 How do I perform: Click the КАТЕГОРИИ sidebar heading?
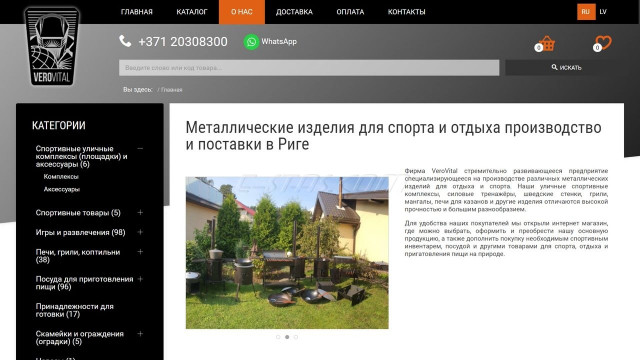point(59,125)
